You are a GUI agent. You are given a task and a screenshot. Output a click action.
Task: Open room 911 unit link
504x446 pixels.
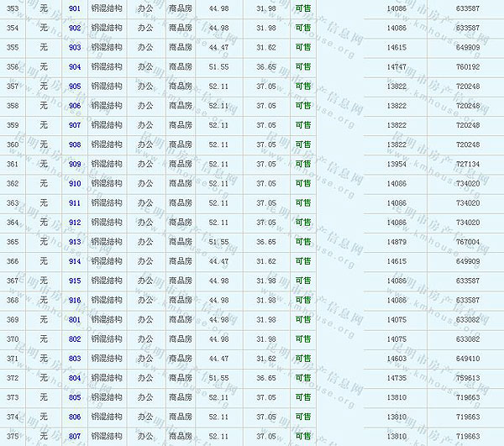click(x=75, y=203)
